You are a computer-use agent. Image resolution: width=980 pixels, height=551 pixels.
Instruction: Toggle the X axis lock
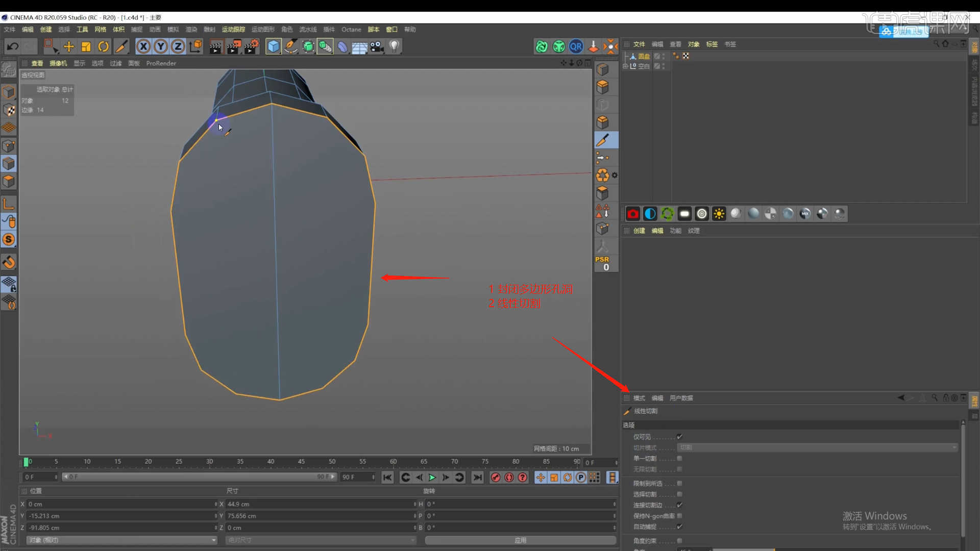143,47
